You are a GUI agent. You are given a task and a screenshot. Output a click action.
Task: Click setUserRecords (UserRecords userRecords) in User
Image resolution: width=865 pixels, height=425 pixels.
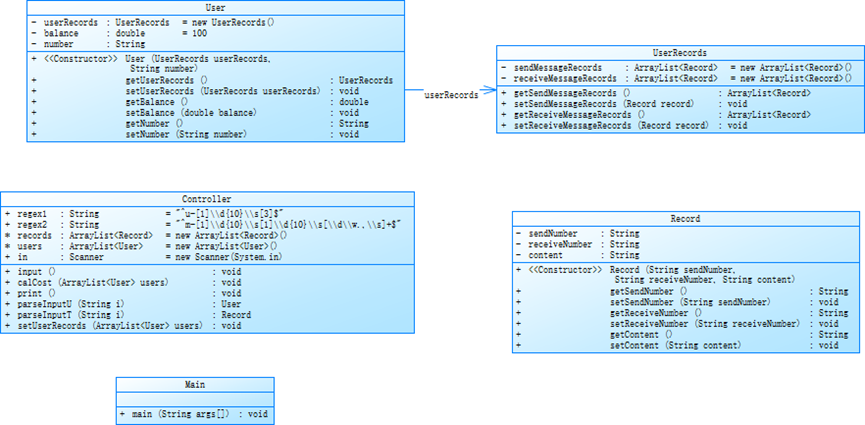[x=195, y=91]
